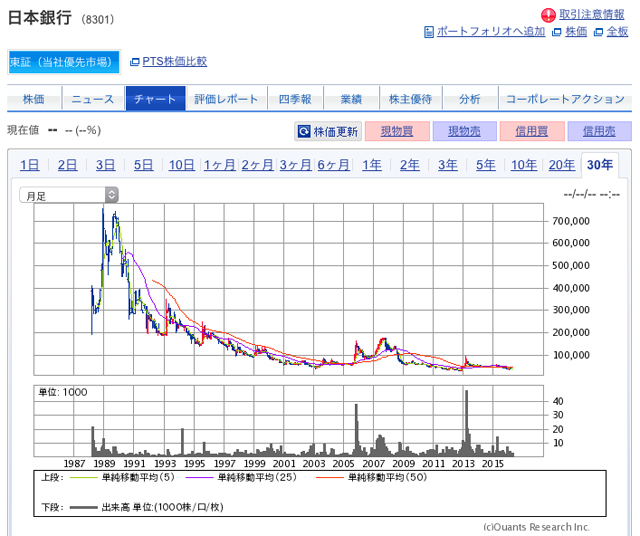Select the 2日 chart range
640x536 pixels.
(x=68, y=165)
